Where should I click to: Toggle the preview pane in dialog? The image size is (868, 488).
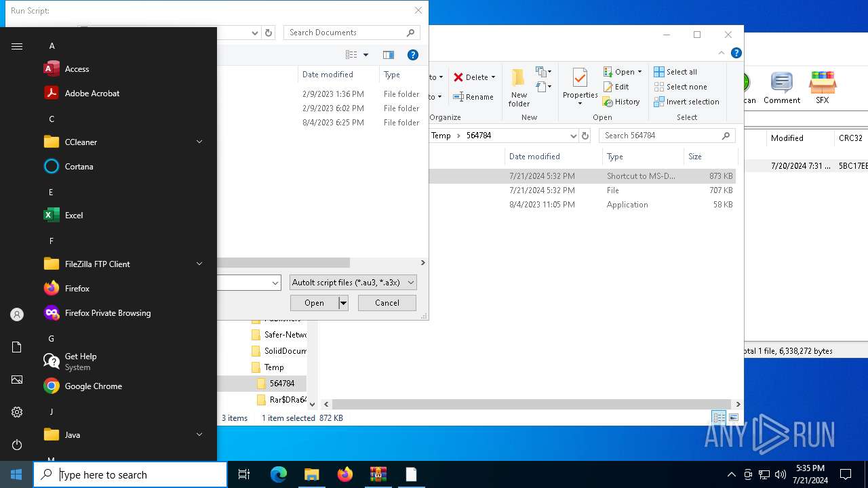click(x=389, y=55)
